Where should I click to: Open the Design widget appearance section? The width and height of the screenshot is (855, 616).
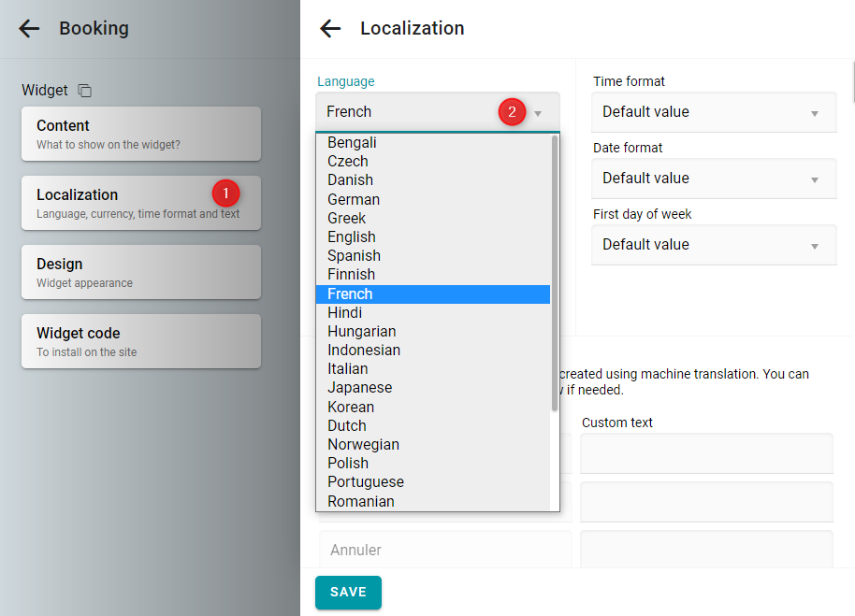[x=141, y=272]
